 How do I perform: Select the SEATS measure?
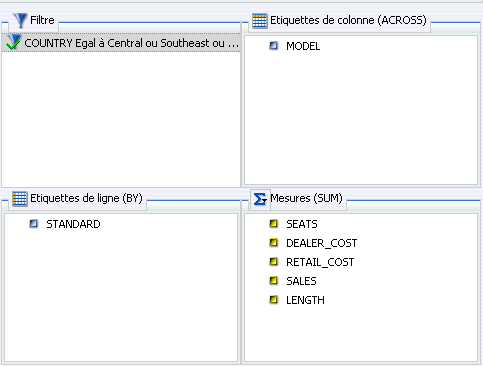[302, 224]
